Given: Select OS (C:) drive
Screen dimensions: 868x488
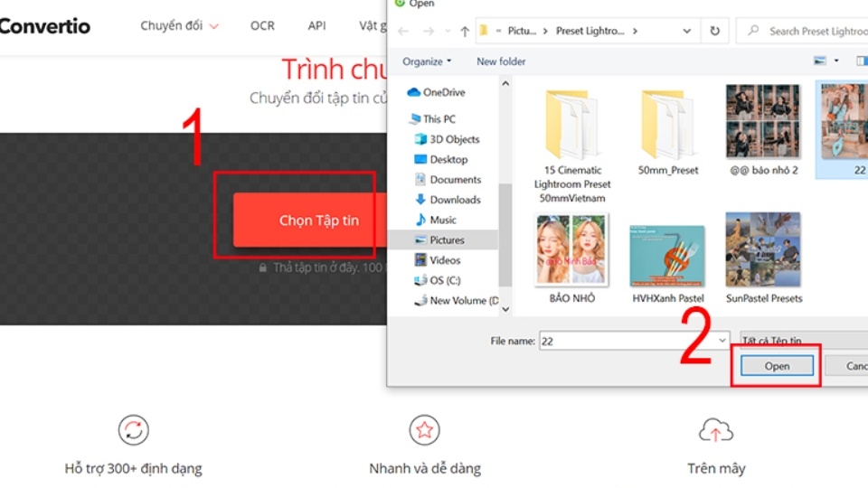Looking at the screenshot, I should click(x=438, y=280).
